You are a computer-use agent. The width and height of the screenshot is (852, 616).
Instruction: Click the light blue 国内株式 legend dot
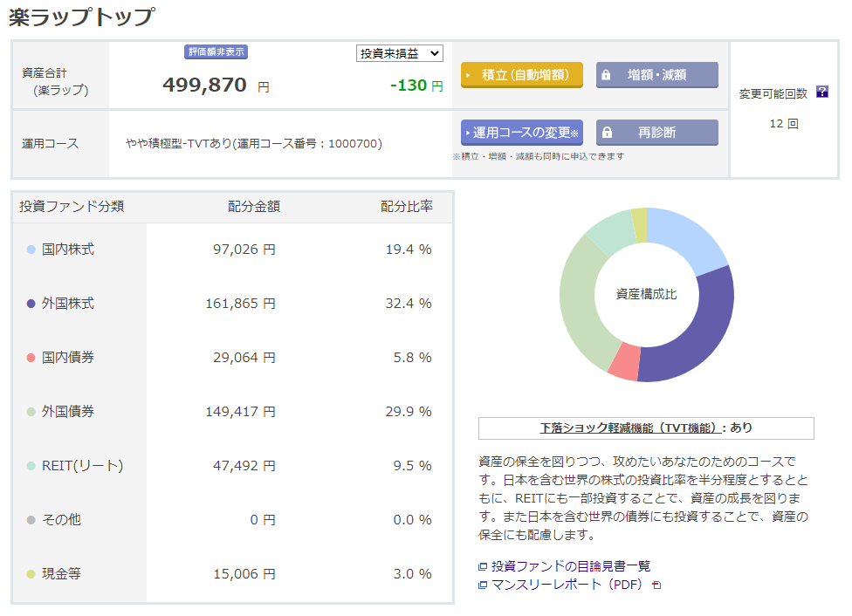[31, 250]
